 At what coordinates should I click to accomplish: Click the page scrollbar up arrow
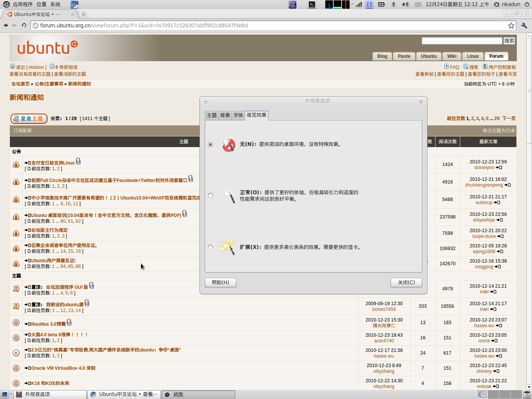pyautogui.click(x=529, y=36)
